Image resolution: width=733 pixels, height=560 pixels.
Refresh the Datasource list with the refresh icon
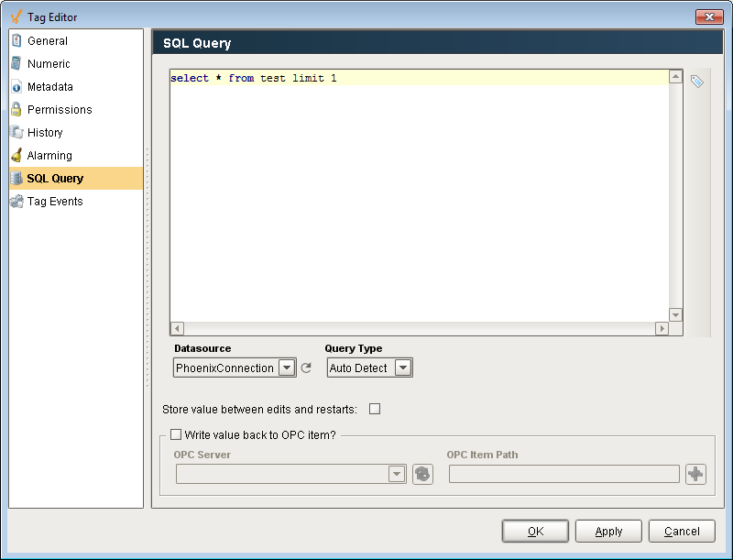(x=306, y=367)
